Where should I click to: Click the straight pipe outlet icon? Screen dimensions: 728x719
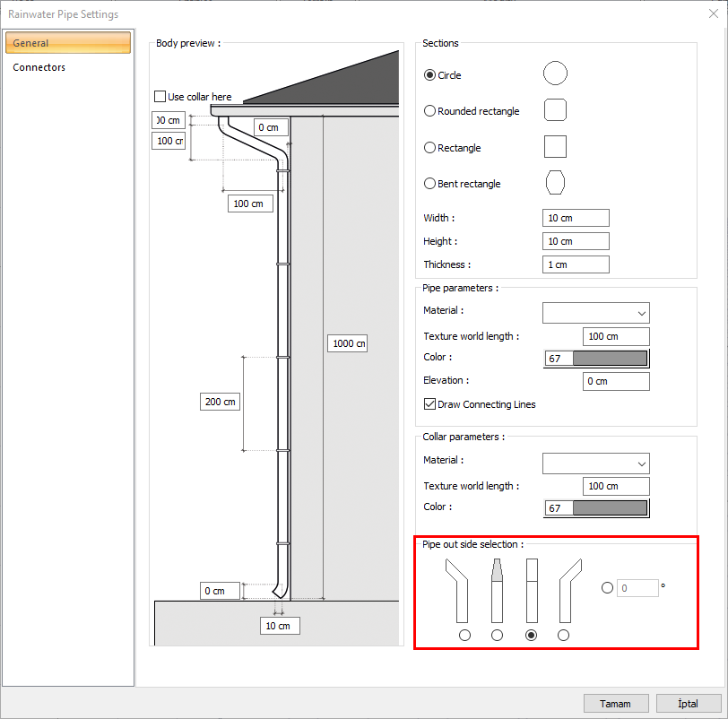click(x=531, y=592)
